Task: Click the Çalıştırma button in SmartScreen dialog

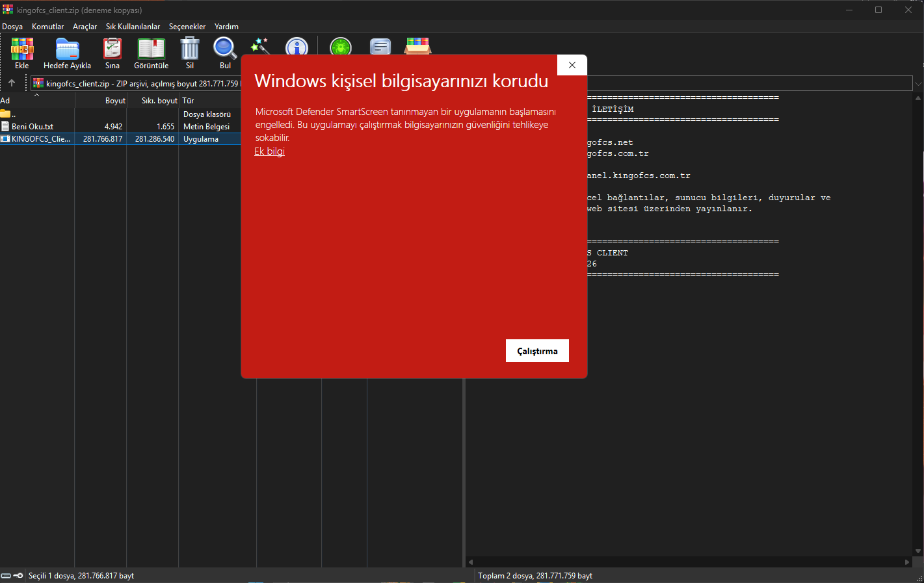Action: point(537,351)
